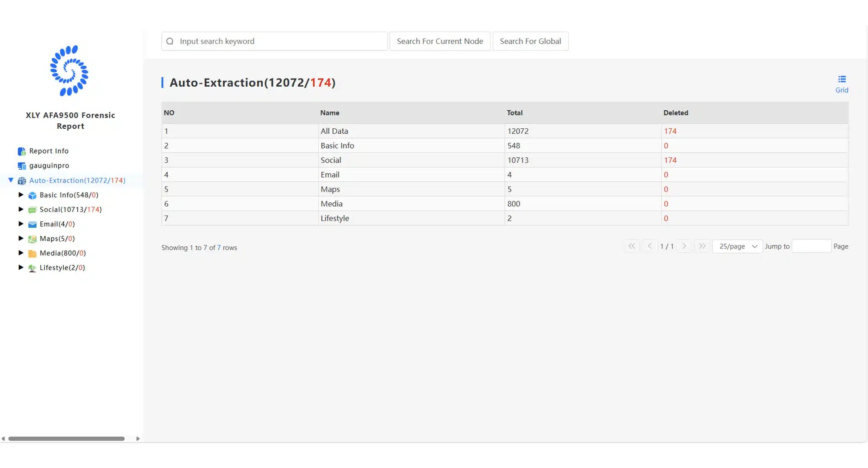Click the Maps icon in sidebar
This screenshot has height=468, width=868.
click(x=32, y=239)
